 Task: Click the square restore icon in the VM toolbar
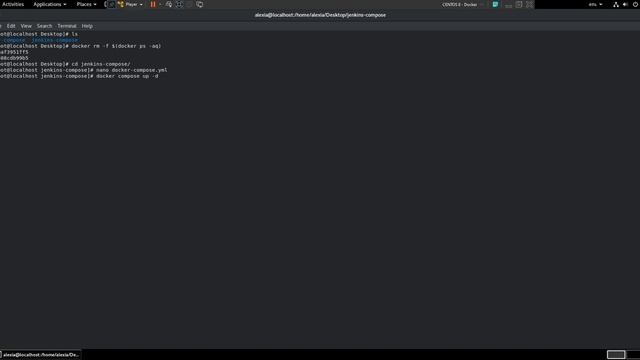pyautogui.click(x=519, y=4)
